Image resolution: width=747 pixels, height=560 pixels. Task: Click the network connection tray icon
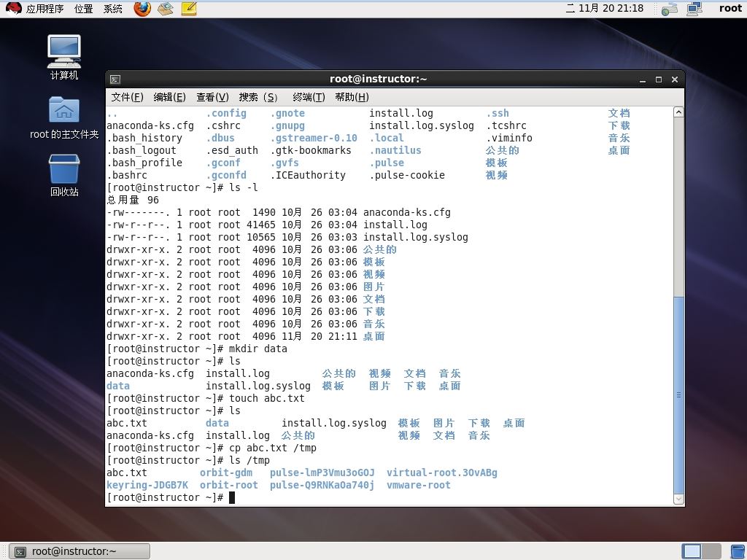point(670,9)
